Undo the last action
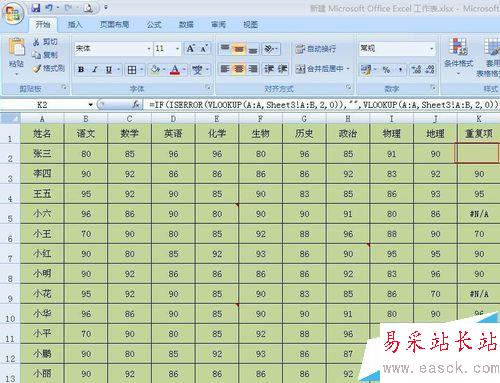This screenshot has width=500, height=383. click(x=49, y=8)
